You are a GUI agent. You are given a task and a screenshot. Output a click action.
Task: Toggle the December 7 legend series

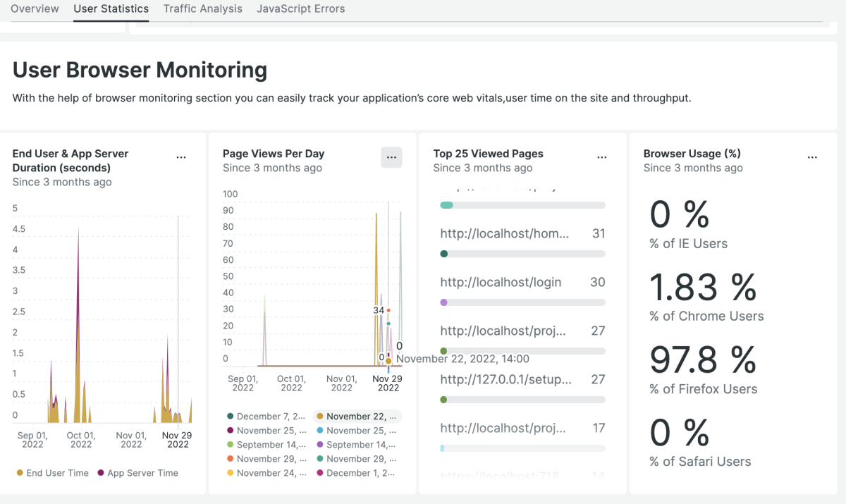point(266,417)
